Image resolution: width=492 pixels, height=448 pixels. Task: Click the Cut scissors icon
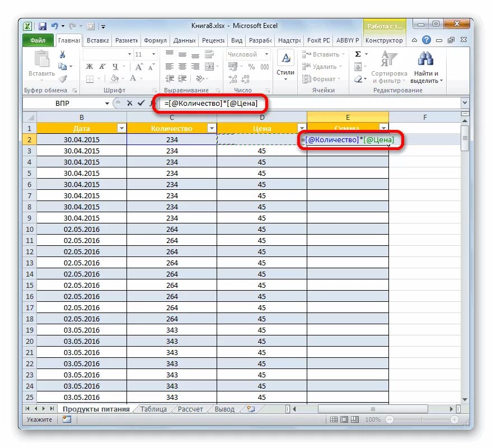click(62, 54)
